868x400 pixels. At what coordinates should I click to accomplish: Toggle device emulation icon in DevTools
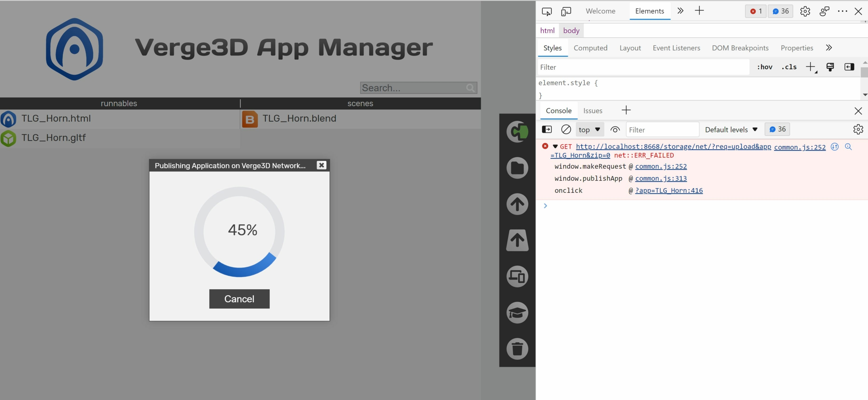566,11
